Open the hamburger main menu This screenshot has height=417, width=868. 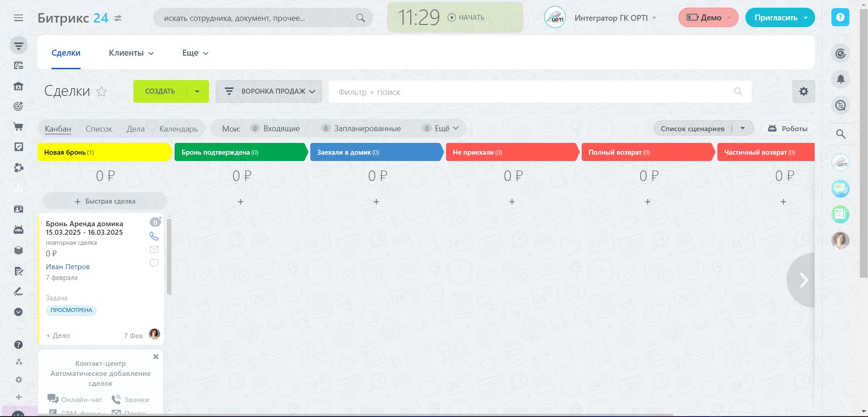click(19, 18)
